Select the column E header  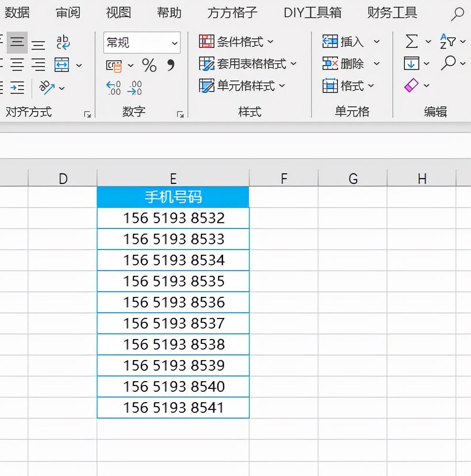173,179
